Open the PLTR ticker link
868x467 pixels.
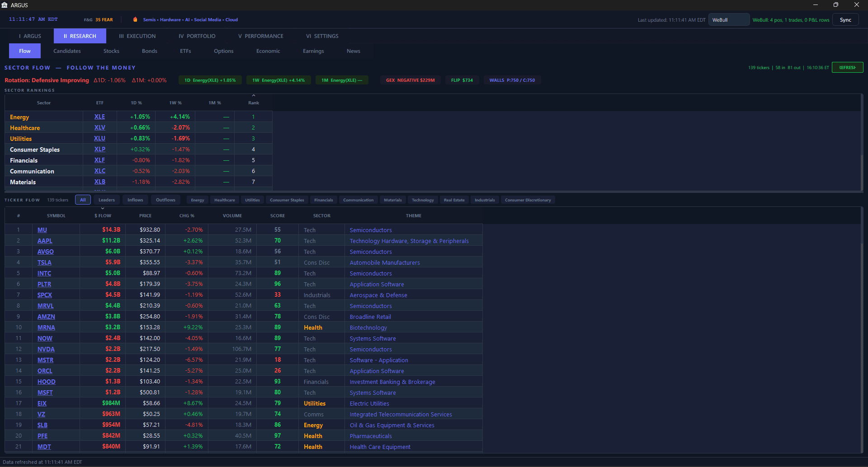pos(44,284)
